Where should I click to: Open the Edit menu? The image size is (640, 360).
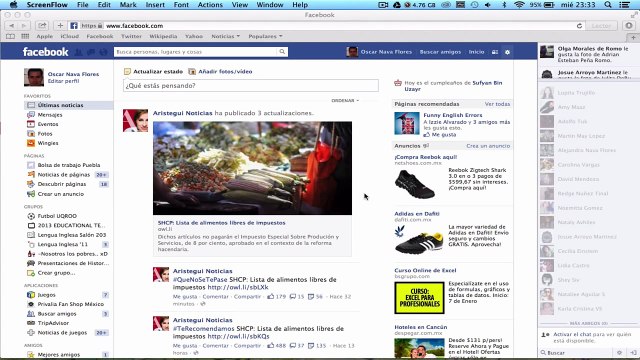[x=104, y=5]
